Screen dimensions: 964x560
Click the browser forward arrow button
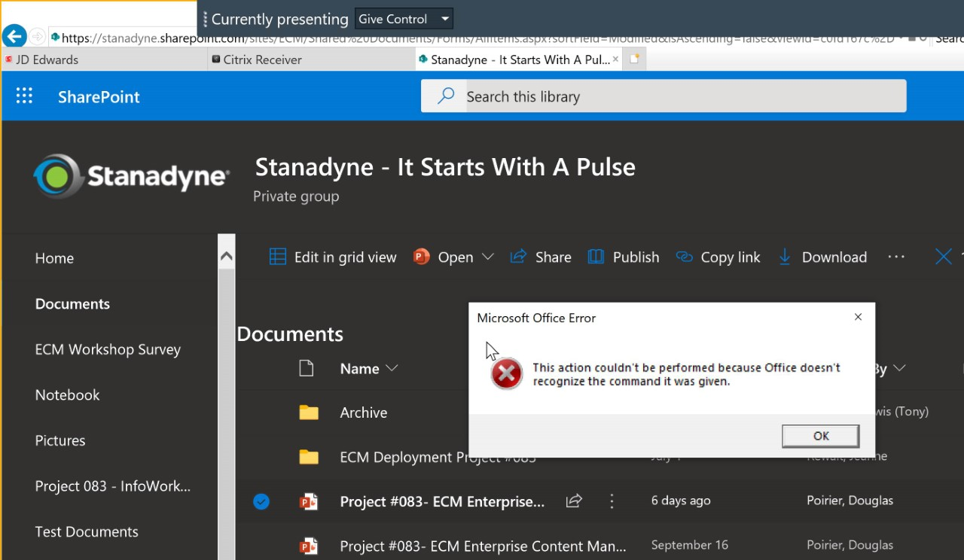(38, 37)
